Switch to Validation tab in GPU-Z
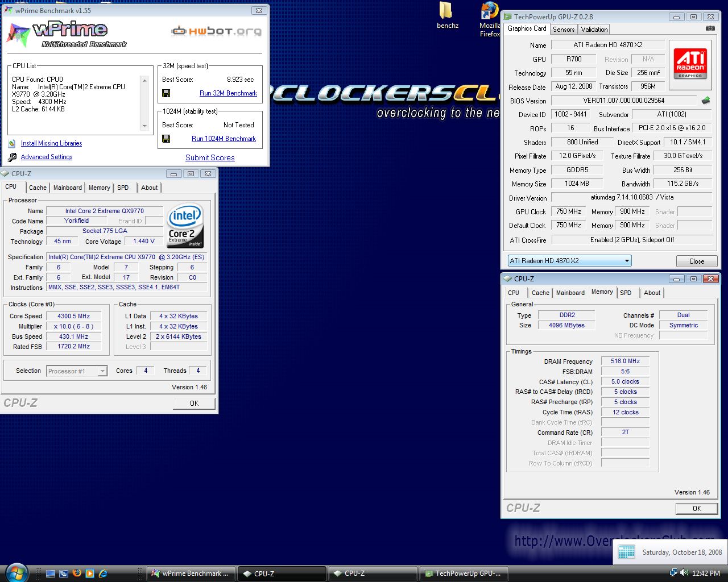The height and width of the screenshot is (582, 728). point(594,30)
